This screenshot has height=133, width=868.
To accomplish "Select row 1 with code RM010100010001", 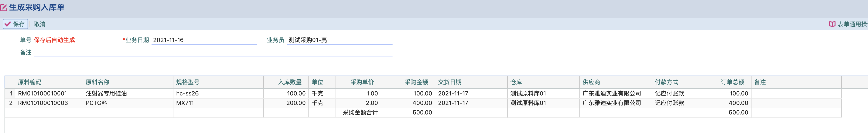I will coord(42,93).
